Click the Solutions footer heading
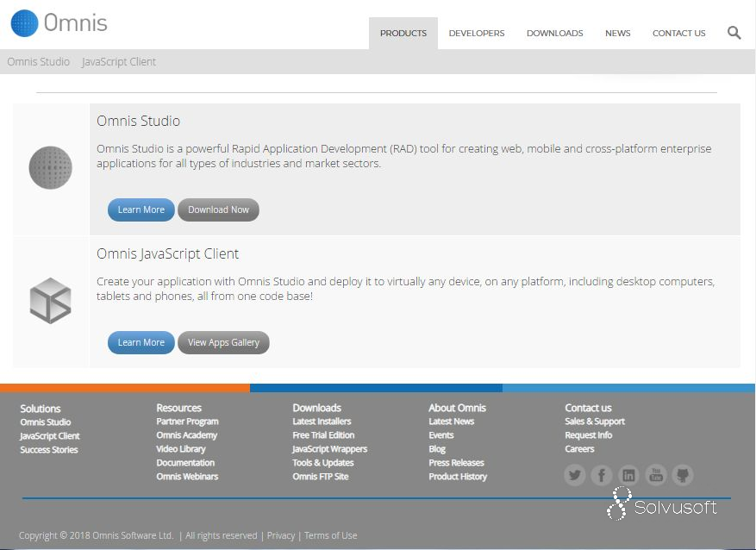756x550 pixels. (40, 409)
